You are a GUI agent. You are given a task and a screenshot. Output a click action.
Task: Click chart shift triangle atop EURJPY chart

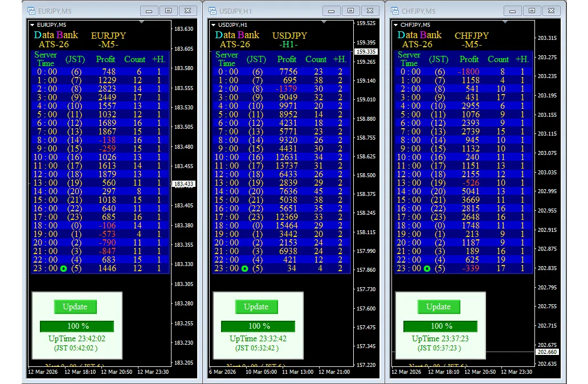coord(141,22)
